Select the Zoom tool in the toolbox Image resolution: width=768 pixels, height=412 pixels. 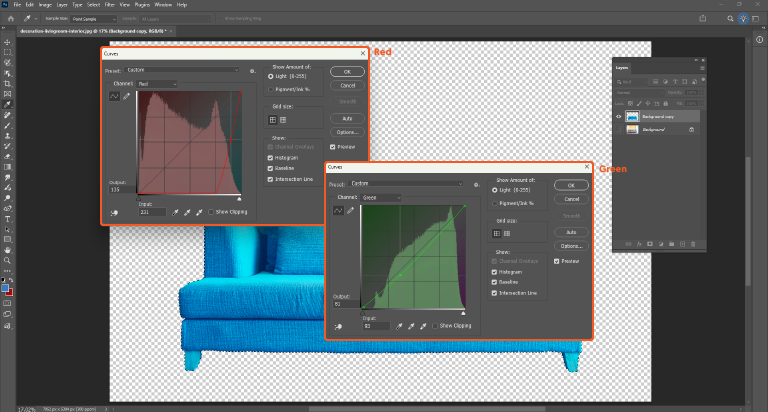(7, 261)
